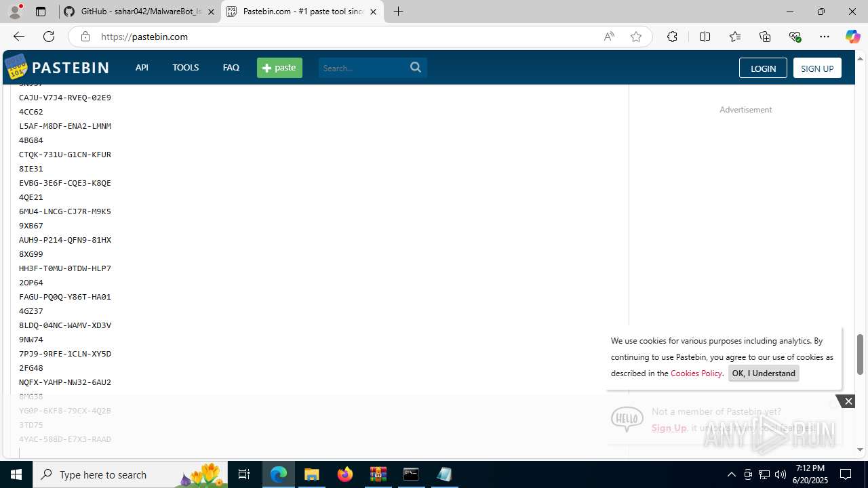Click the Pastebin logo icon
Viewport: 868px width, 488px height.
click(x=16, y=67)
